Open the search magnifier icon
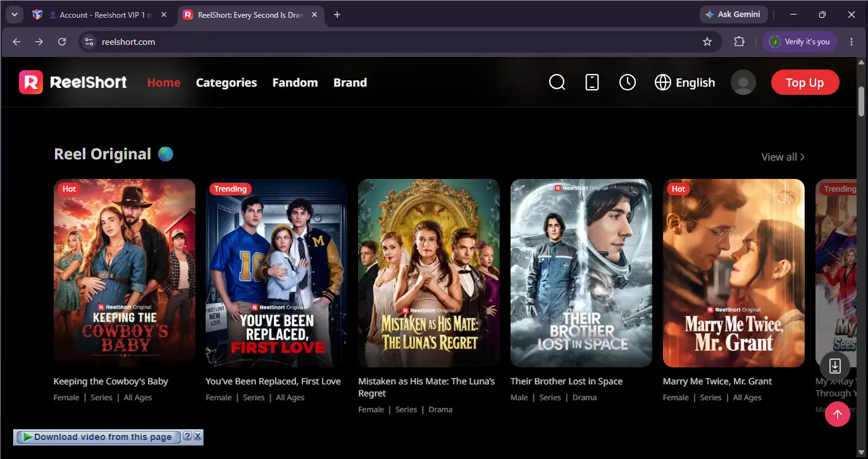Screen dimensions: 868x459 tap(557, 82)
